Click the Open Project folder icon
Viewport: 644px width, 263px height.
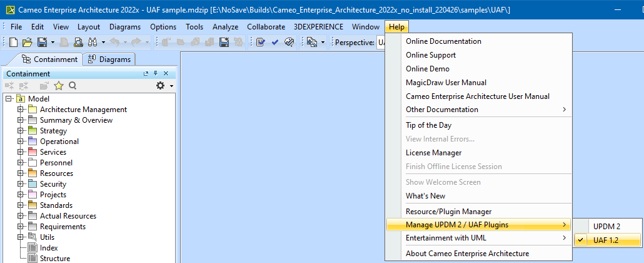pyautogui.click(x=27, y=42)
